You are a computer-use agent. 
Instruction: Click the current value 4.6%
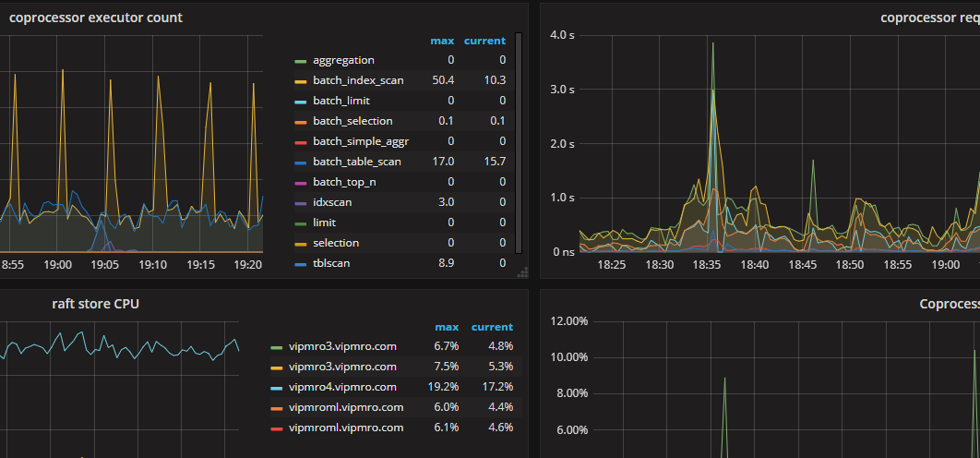501,428
